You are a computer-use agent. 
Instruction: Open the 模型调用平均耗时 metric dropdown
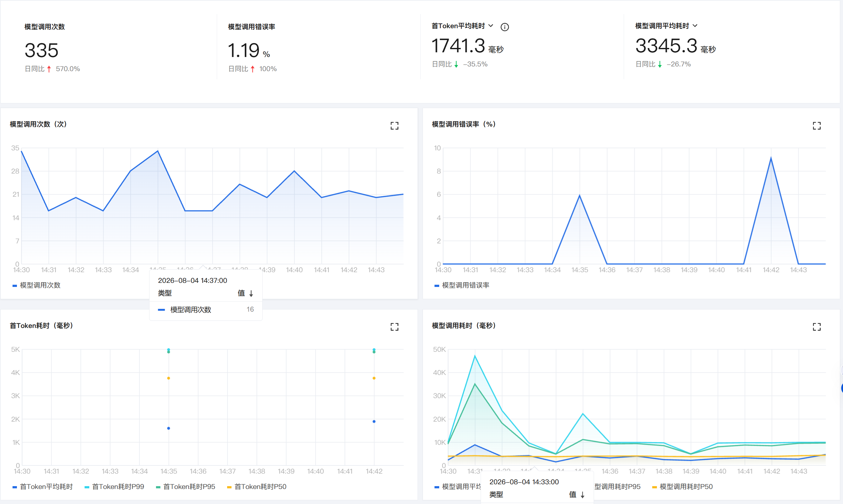pos(695,26)
